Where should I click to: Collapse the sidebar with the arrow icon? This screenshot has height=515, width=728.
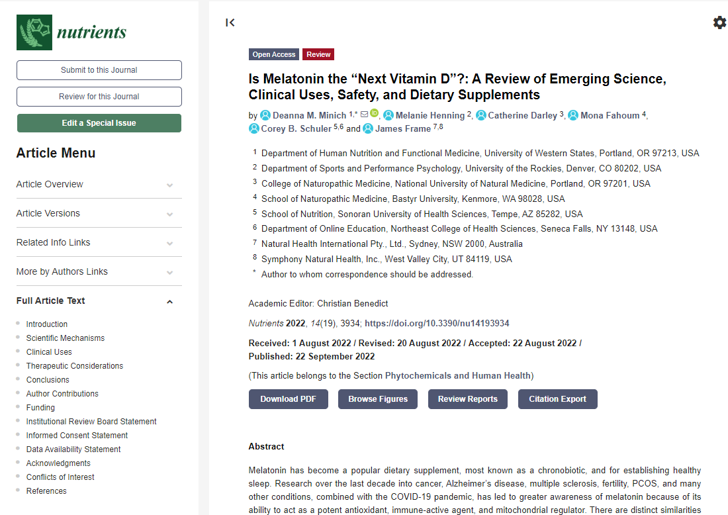coord(230,22)
